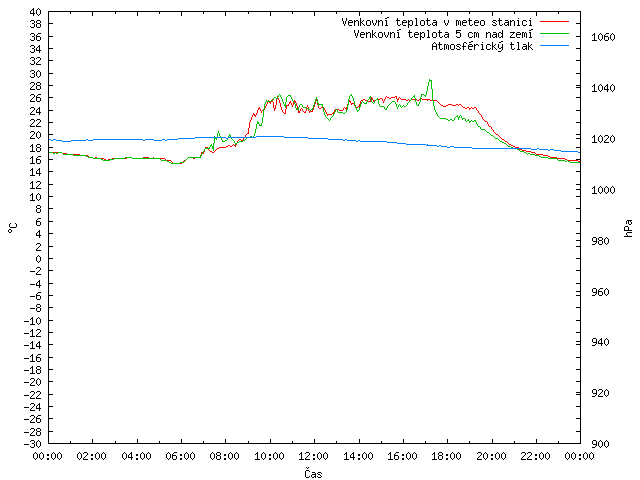640x480 pixels.
Task: Click the 'hPa' right axis title
Action: point(628,228)
